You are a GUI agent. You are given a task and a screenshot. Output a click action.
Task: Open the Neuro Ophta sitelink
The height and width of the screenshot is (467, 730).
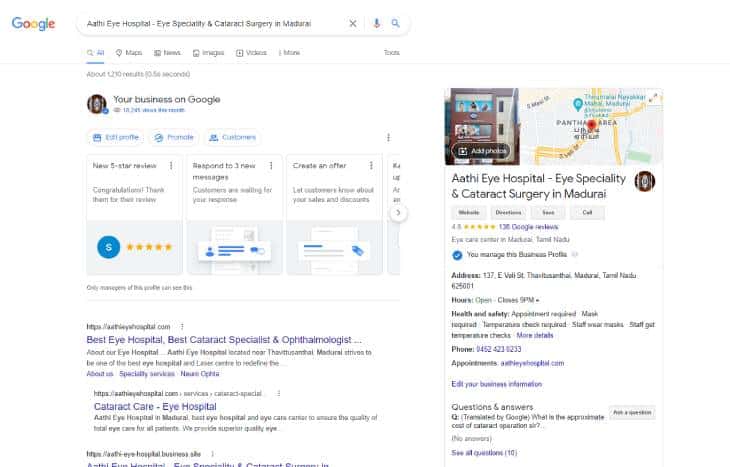click(x=200, y=374)
